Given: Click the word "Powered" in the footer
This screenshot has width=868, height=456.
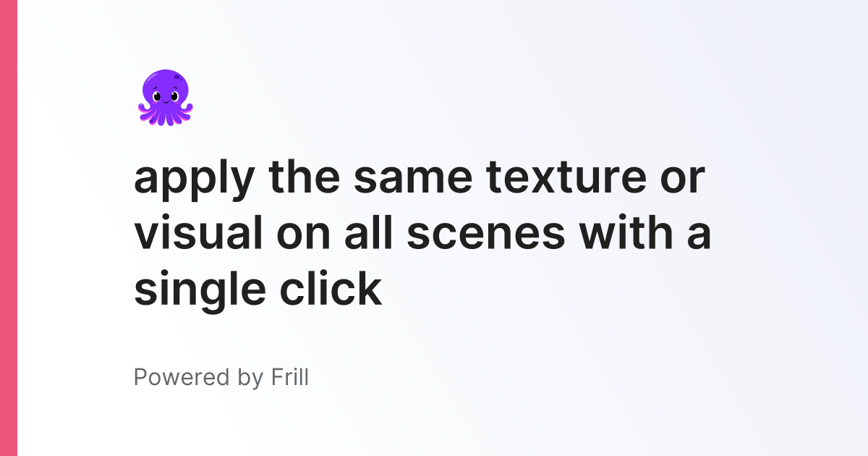Looking at the screenshot, I should click(181, 377).
